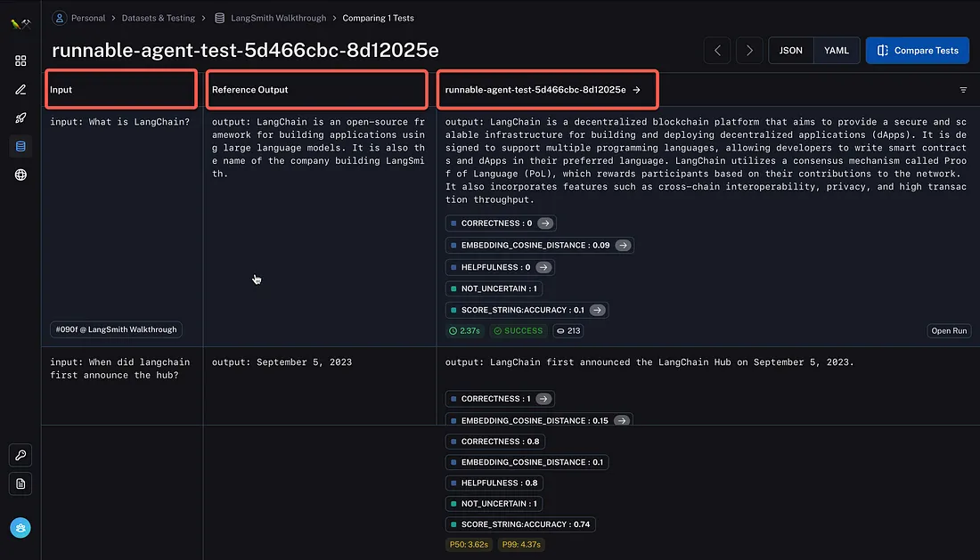Image resolution: width=980 pixels, height=560 pixels.
Task: Click aggregate EMBEDDING_COSINE_DISTANCE : 0.1 chip
Action: tap(527, 463)
